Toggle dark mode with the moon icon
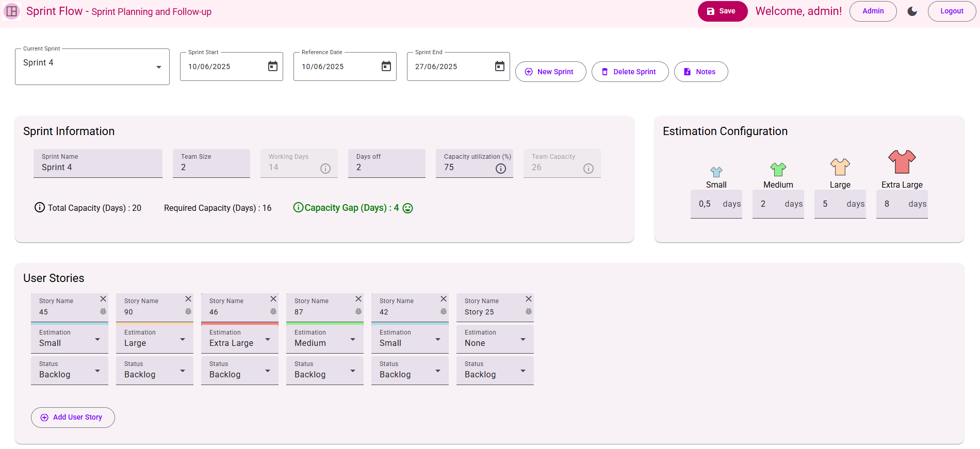This screenshot has height=449, width=980. point(912,11)
